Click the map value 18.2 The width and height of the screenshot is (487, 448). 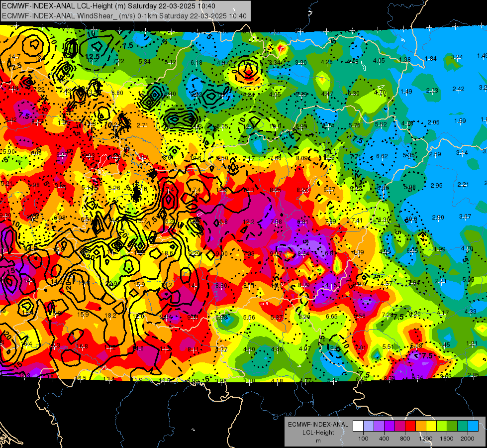click(x=110, y=315)
